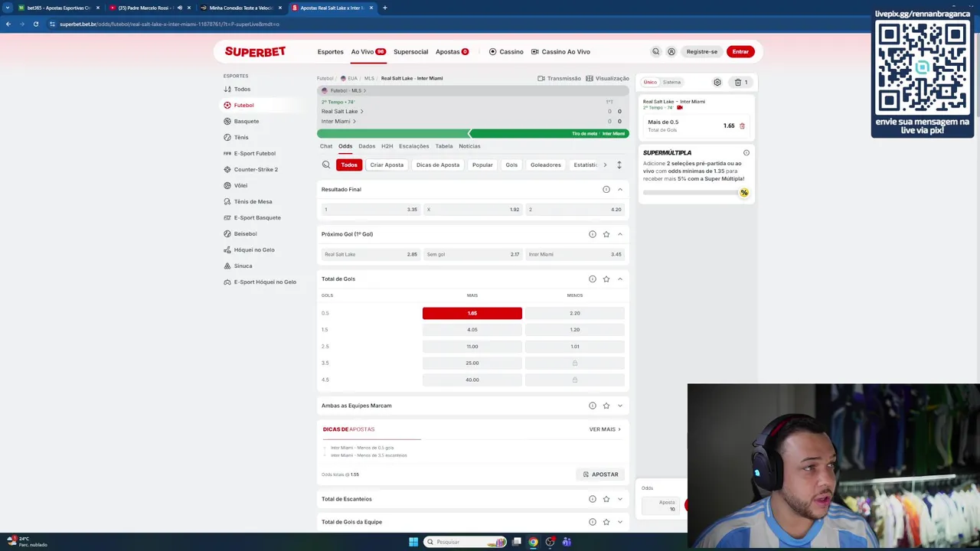Select Criar Aposta filter chip
Image resolution: width=980 pixels, height=551 pixels.
tap(387, 165)
